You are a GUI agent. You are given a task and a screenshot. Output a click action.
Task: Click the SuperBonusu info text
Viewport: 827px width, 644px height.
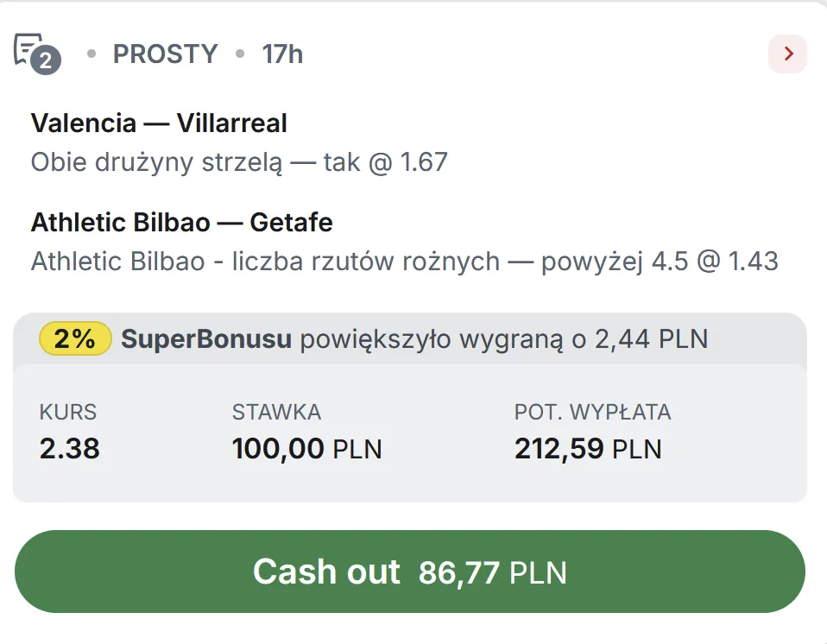tap(205, 339)
